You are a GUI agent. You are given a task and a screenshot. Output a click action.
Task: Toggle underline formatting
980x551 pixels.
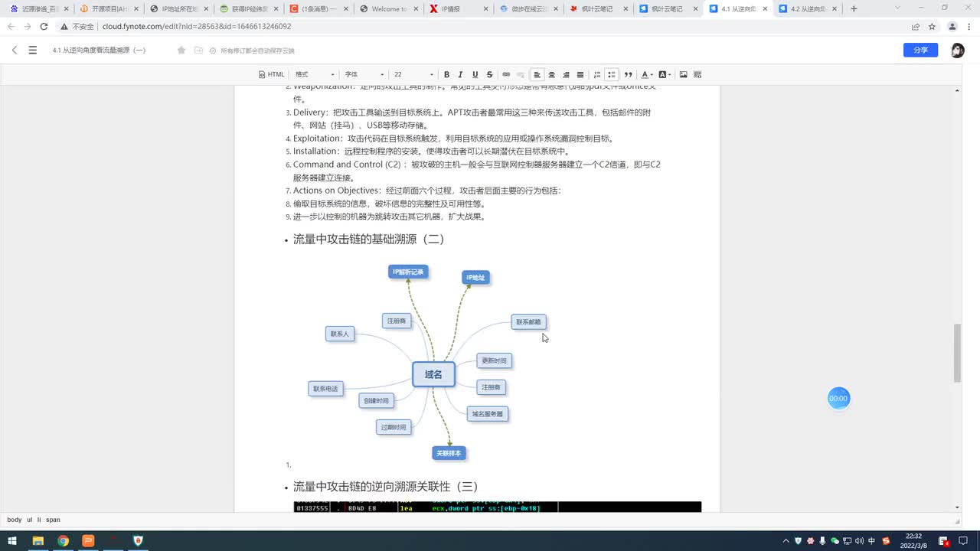[475, 74]
